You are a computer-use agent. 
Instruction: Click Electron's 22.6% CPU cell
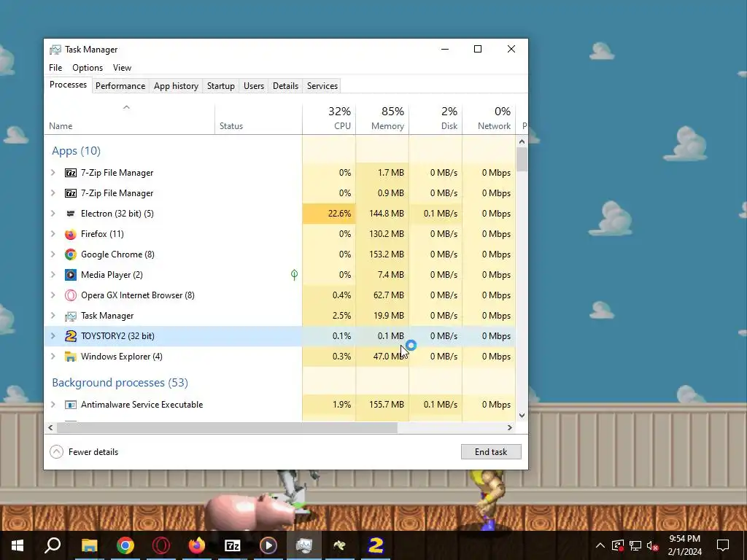point(329,214)
